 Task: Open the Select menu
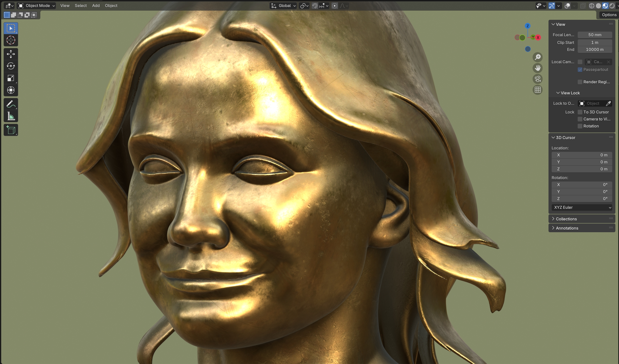(x=81, y=6)
